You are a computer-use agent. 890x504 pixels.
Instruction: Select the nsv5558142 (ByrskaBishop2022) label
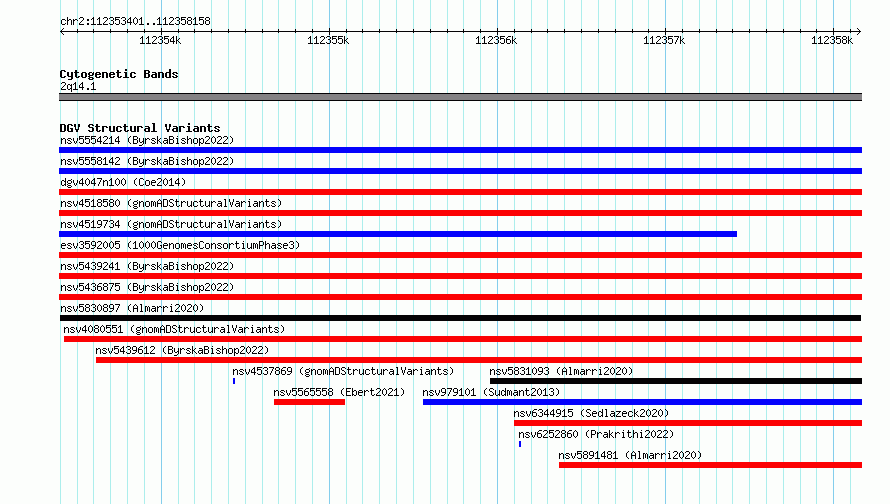tap(147, 161)
